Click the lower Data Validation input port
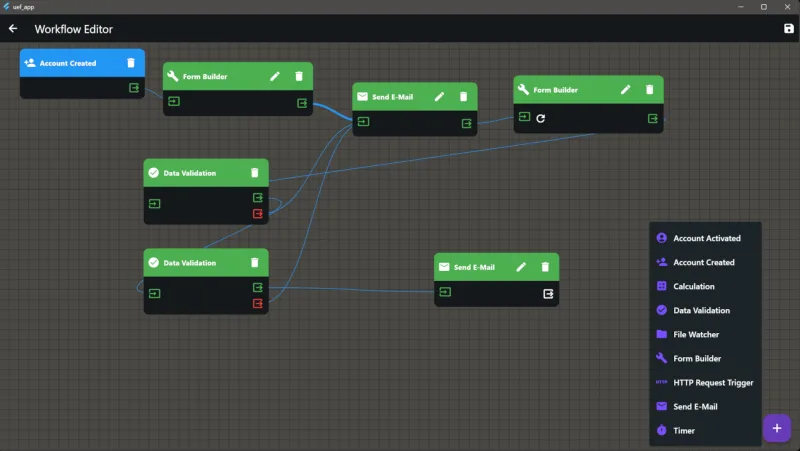This screenshot has width=800, height=451. 155,293
